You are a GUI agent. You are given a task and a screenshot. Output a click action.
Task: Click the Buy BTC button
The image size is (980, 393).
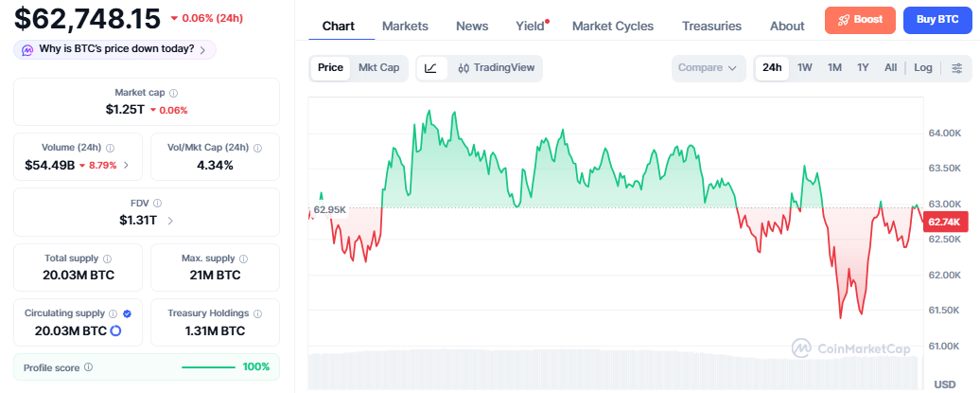937,20
